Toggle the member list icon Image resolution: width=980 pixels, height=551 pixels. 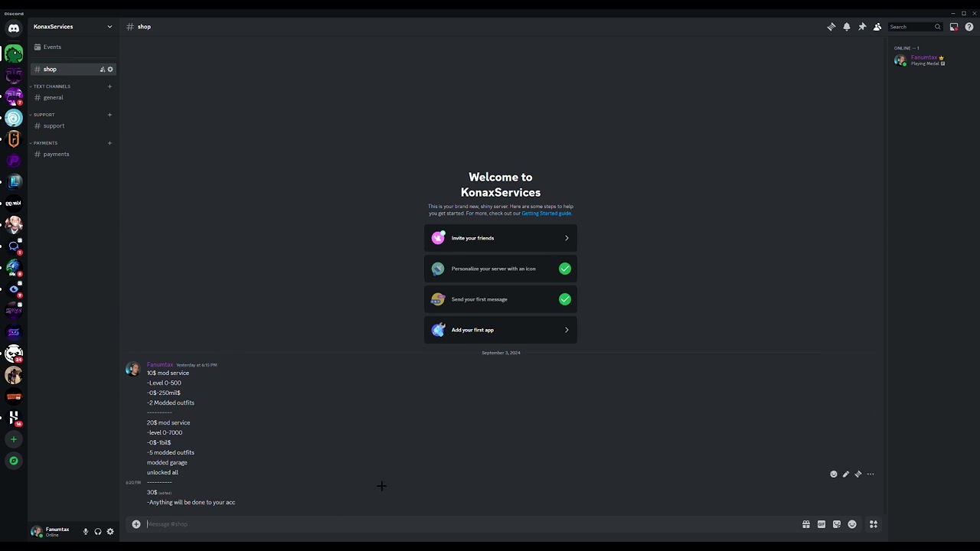(x=877, y=27)
